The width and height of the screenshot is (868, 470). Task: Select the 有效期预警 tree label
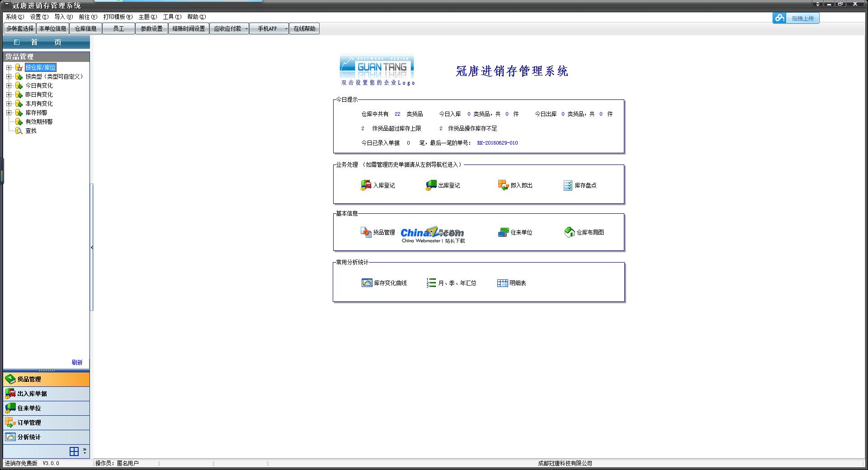click(x=39, y=122)
